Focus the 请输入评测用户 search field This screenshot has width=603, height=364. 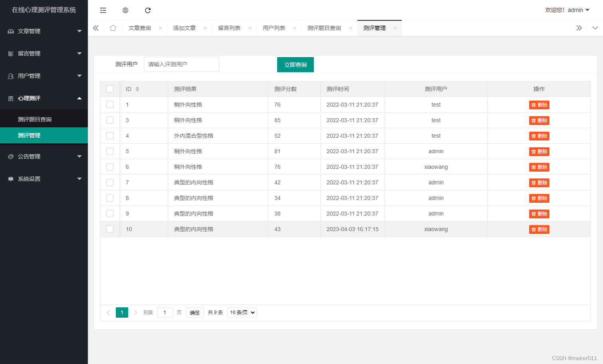(x=182, y=64)
